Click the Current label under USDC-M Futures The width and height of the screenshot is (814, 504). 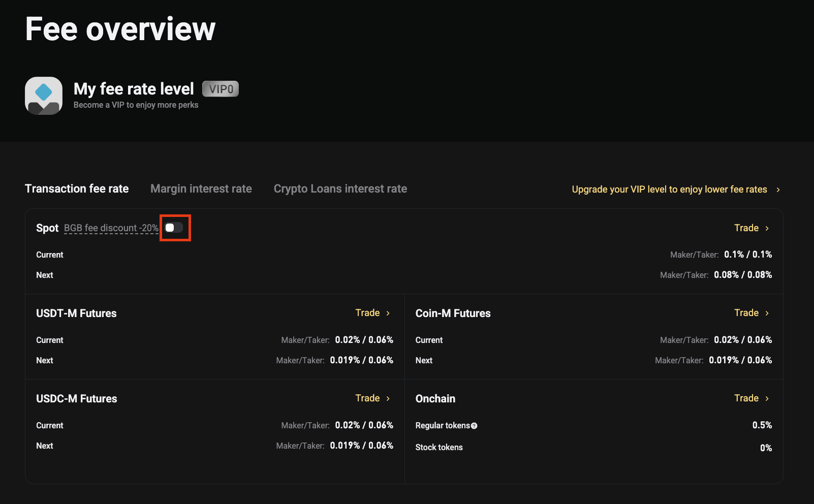[x=50, y=426]
